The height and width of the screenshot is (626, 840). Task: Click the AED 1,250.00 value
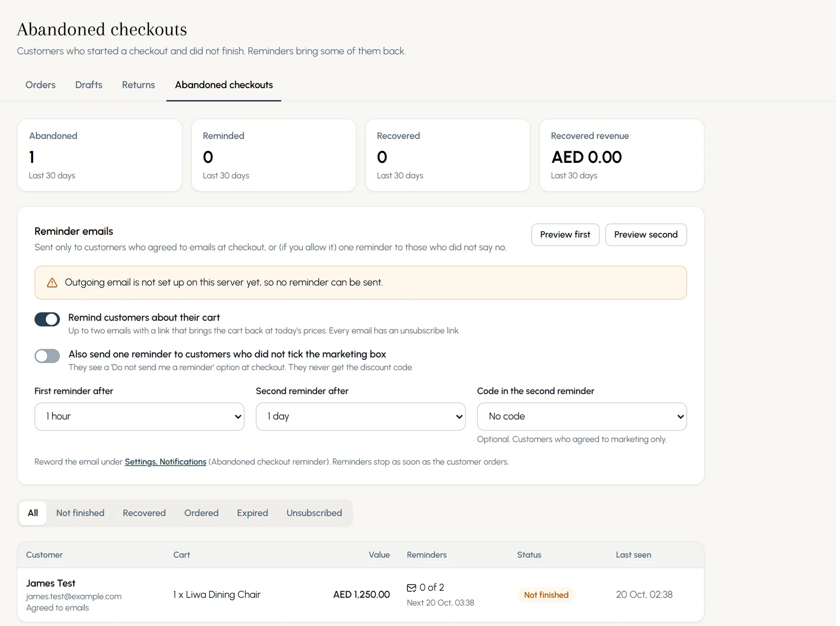pos(362,595)
